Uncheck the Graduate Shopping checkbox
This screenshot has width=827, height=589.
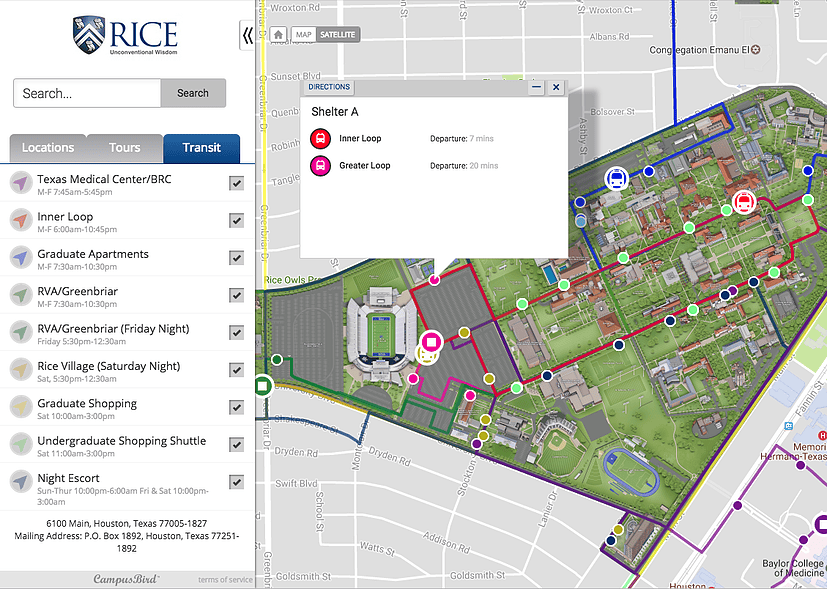pos(236,408)
